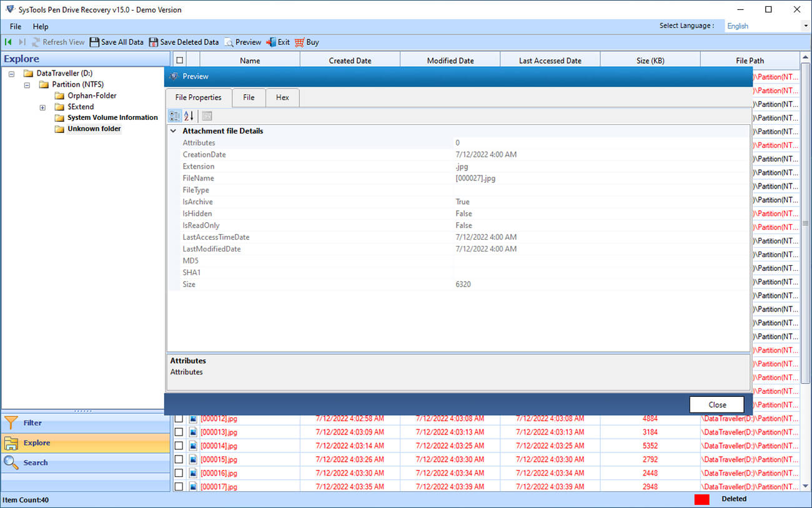
Task: Open the File menu
Action: pos(15,26)
